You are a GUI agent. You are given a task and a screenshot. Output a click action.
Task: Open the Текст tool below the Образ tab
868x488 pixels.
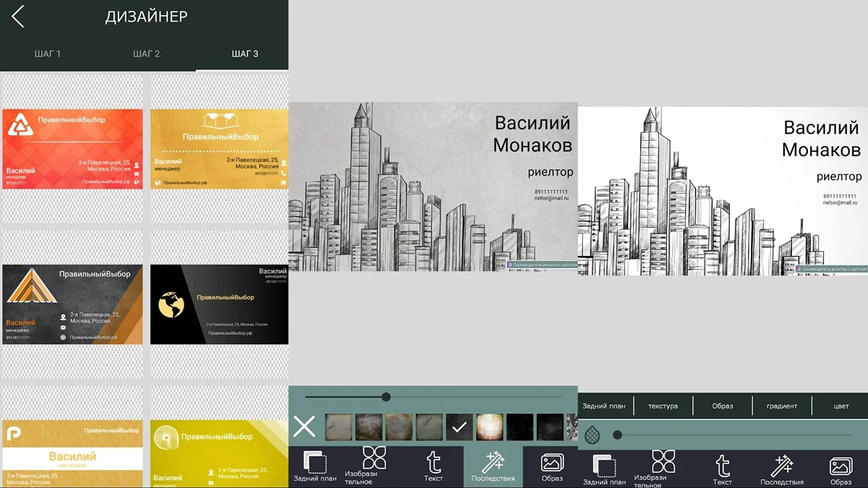click(723, 471)
